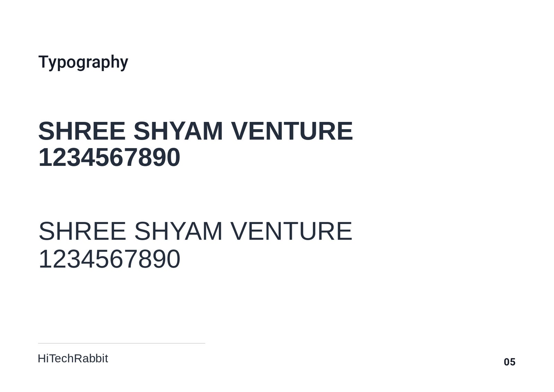The height and width of the screenshot is (392, 554).
Task: Click digit 5 in the regular-weight numbers
Action: coord(102,259)
